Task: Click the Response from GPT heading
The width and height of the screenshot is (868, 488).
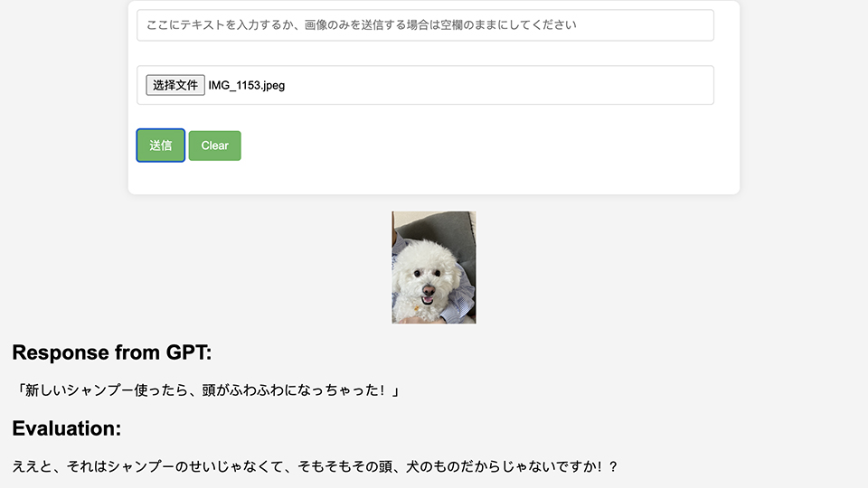Action: [112, 352]
